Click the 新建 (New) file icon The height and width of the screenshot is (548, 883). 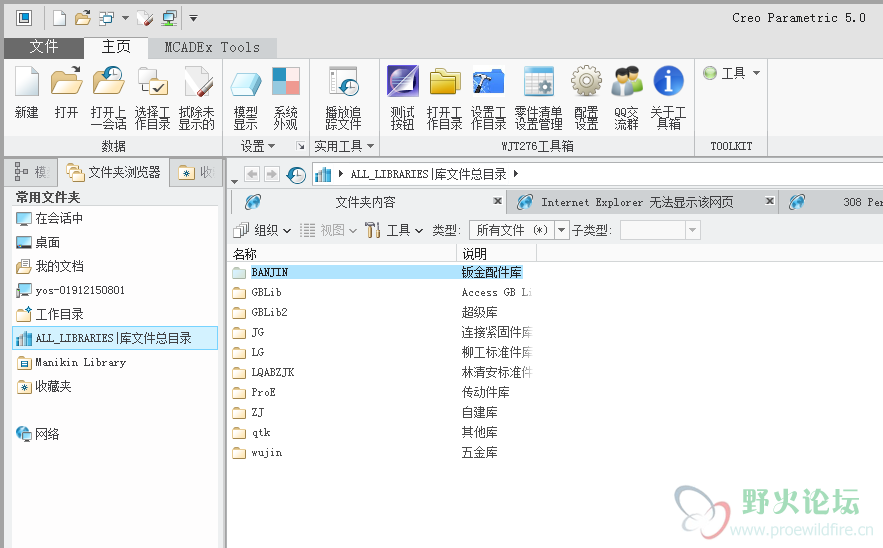tap(26, 82)
